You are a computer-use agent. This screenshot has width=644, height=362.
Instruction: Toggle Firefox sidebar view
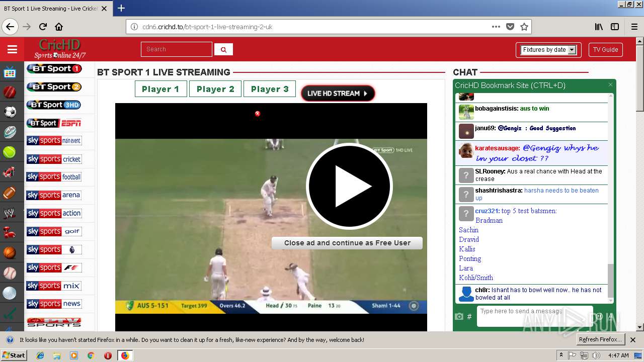pos(615,27)
